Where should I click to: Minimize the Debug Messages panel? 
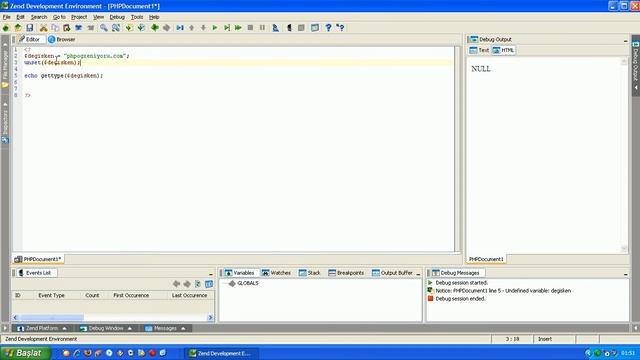click(625, 274)
